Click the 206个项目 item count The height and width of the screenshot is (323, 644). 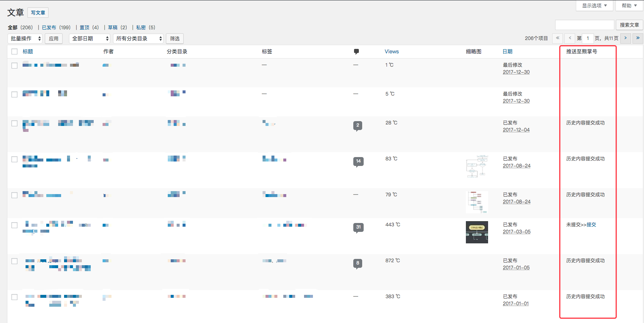pos(536,38)
